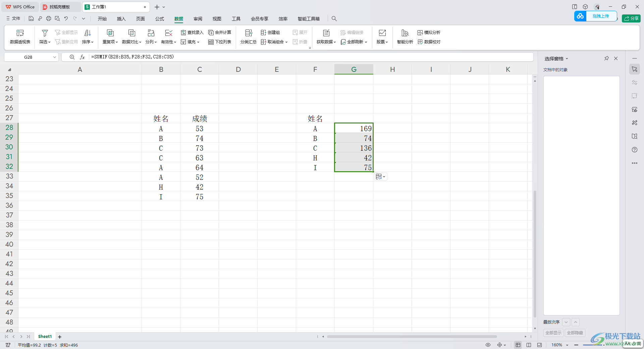
Task: Click the horizontal scrollbar
Action: click(x=412, y=337)
